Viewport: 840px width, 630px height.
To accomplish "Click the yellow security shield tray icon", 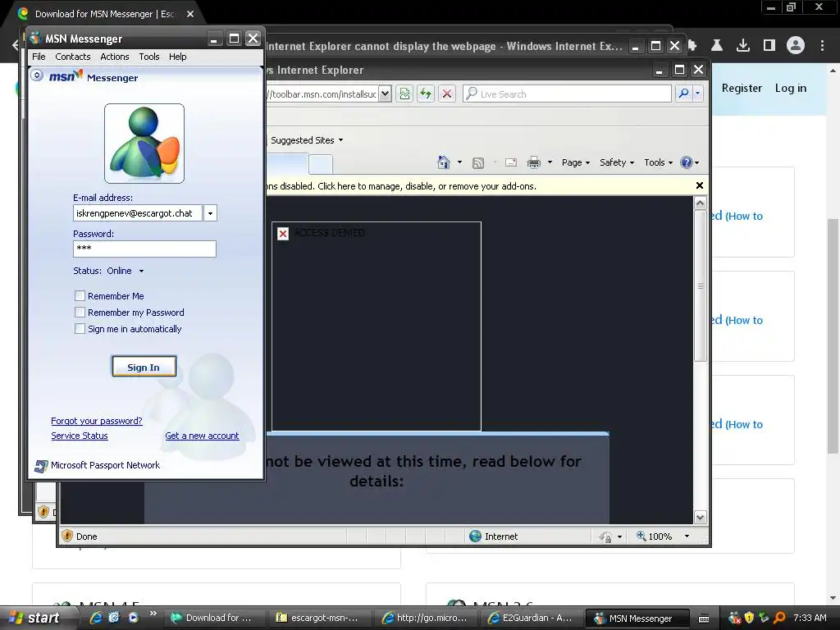I will coord(749,618).
